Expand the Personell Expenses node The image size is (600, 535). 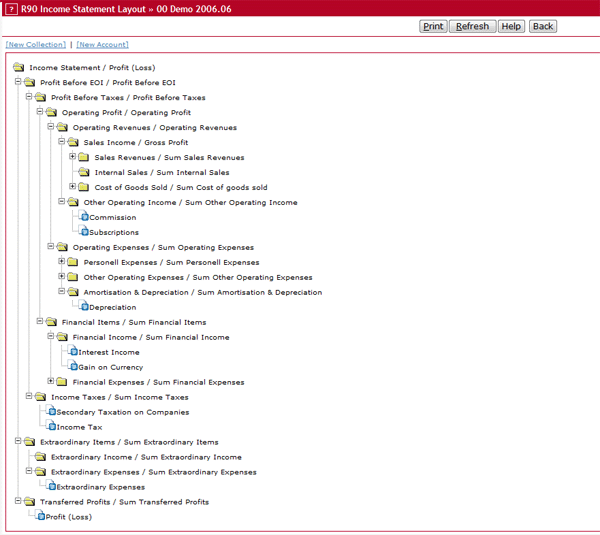[x=62, y=262]
